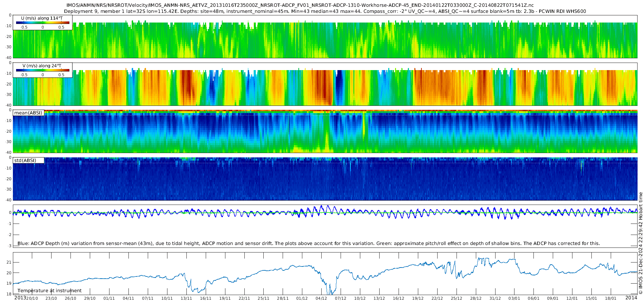
Task: Click the 25/12 date tick label
Action: (457, 299)
